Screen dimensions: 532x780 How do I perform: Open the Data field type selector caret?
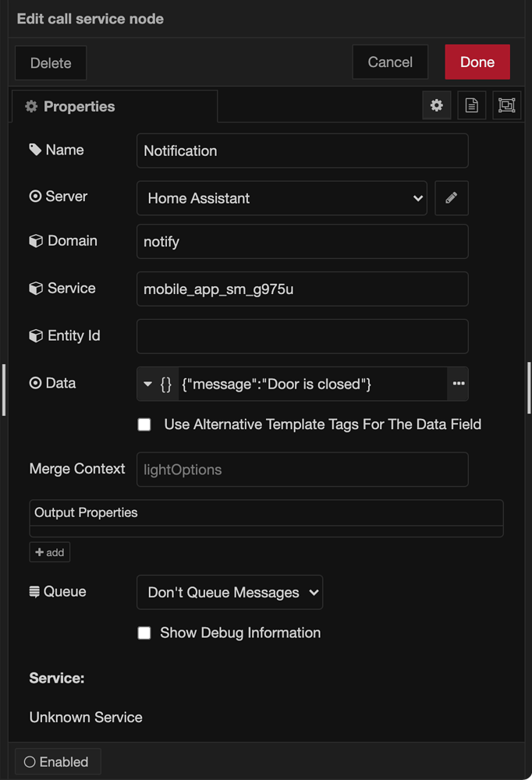[148, 384]
